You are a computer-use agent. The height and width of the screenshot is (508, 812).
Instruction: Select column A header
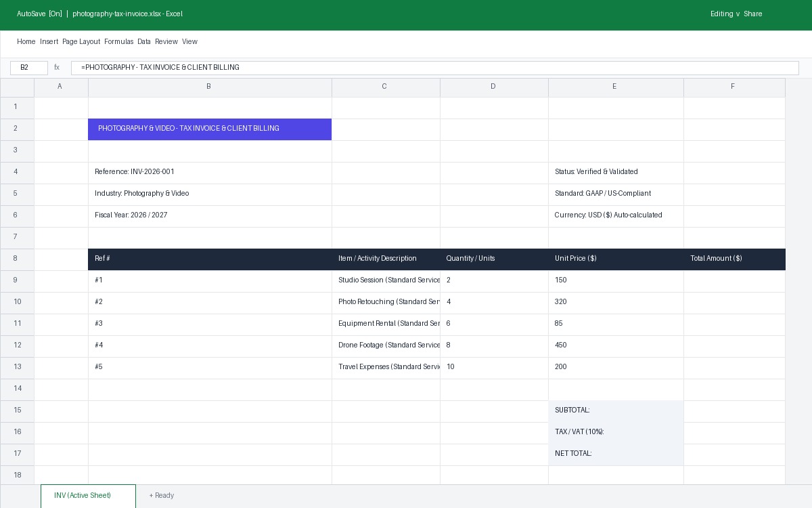(x=61, y=87)
